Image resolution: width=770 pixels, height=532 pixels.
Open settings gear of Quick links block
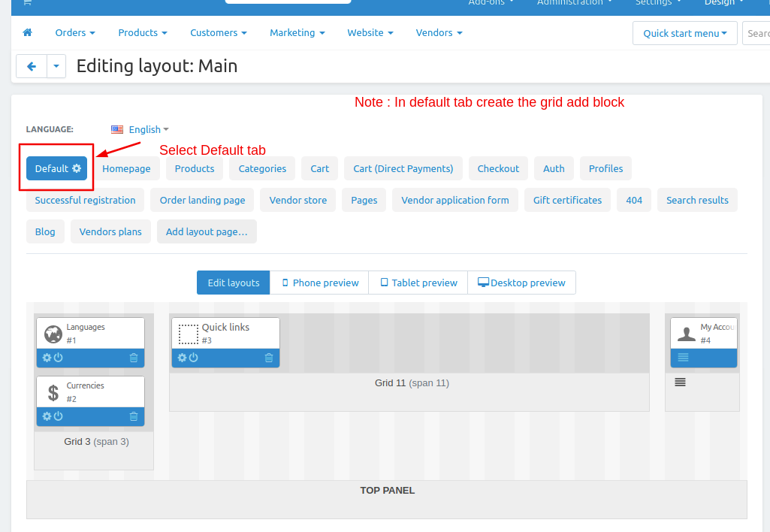point(182,358)
